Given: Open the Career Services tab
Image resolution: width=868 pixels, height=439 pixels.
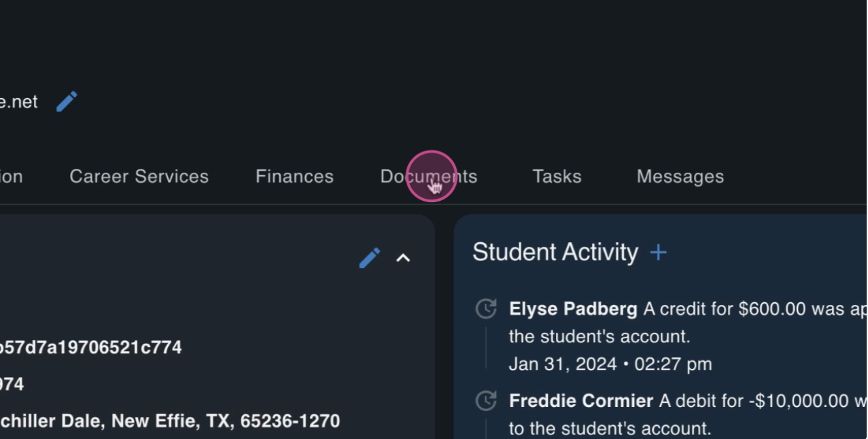Looking at the screenshot, I should [139, 176].
